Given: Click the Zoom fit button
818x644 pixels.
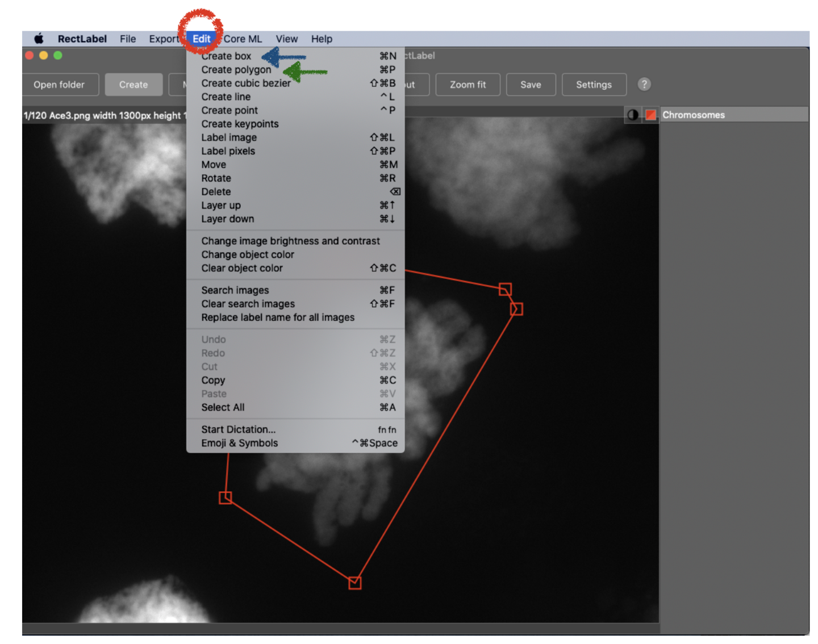Looking at the screenshot, I should click(x=468, y=85).
